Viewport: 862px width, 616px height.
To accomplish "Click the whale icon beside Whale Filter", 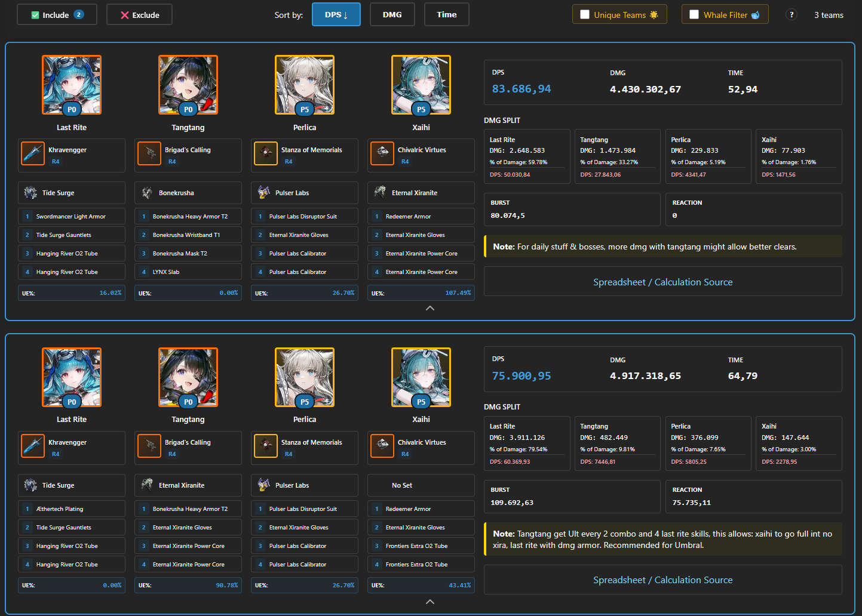I will [x=755, y=15].
